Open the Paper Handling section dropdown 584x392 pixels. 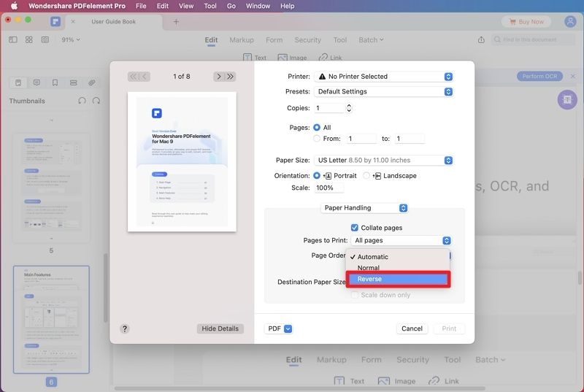tap(364, 208)
